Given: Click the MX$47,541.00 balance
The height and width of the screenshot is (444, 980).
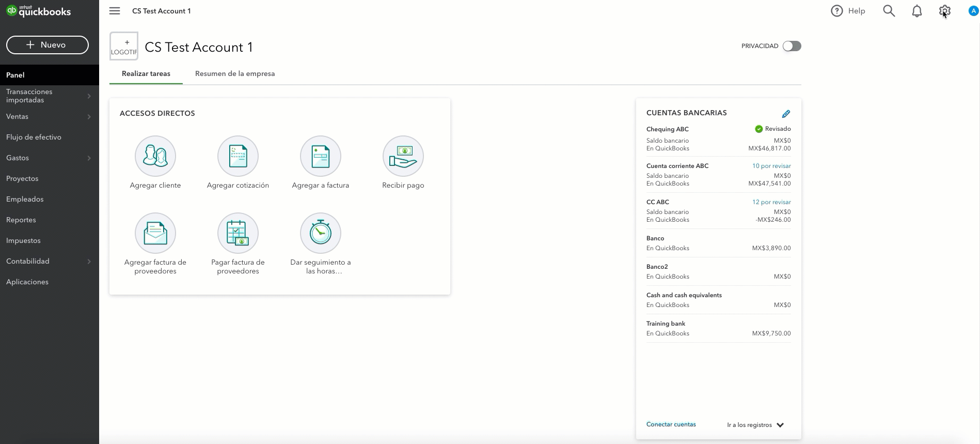Looking at the screenshot, I should [769, 183].
